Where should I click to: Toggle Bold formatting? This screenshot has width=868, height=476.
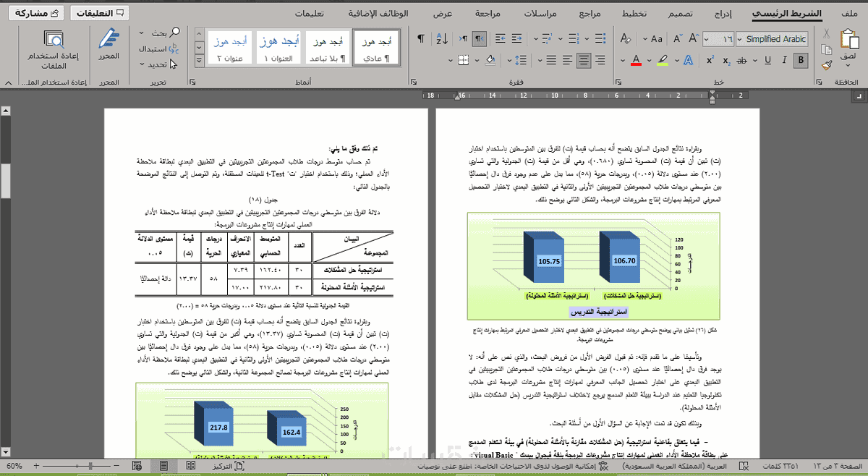[801, 59]
